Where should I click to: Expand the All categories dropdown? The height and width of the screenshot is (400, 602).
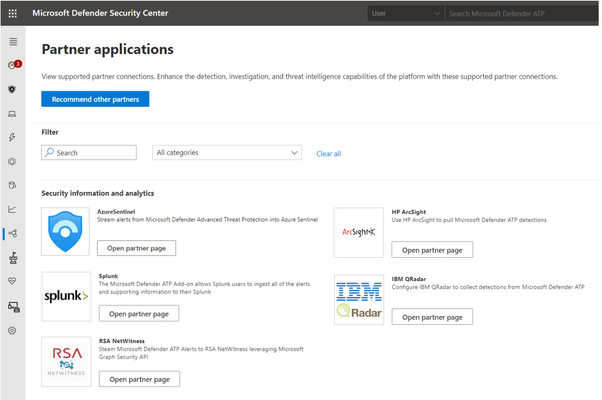(227, 152)
